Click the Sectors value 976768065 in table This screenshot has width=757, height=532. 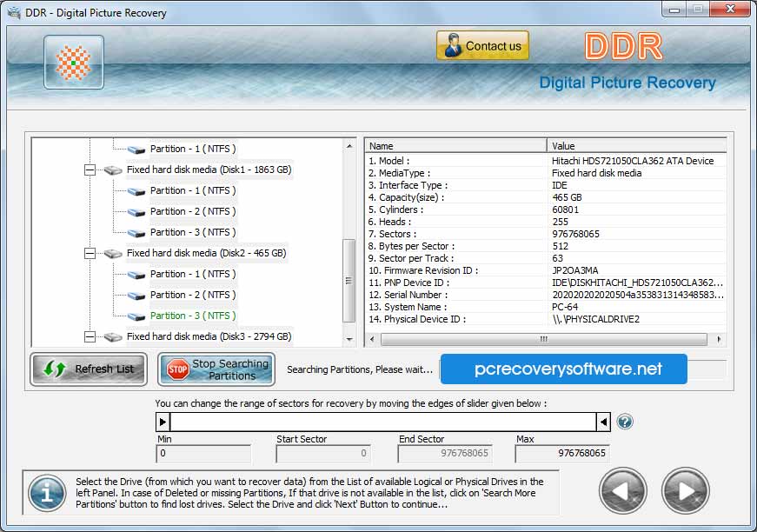(575, 234)
